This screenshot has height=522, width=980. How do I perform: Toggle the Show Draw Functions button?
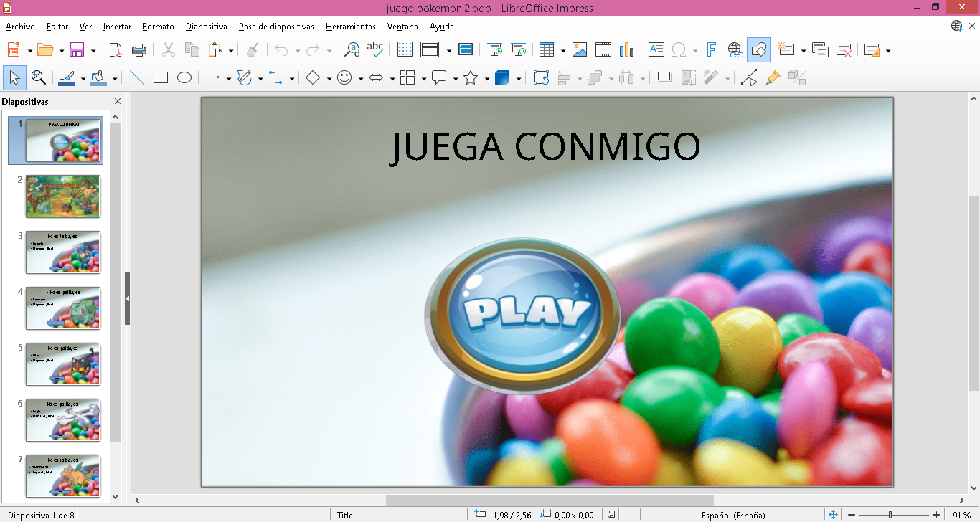coord(758,50)
